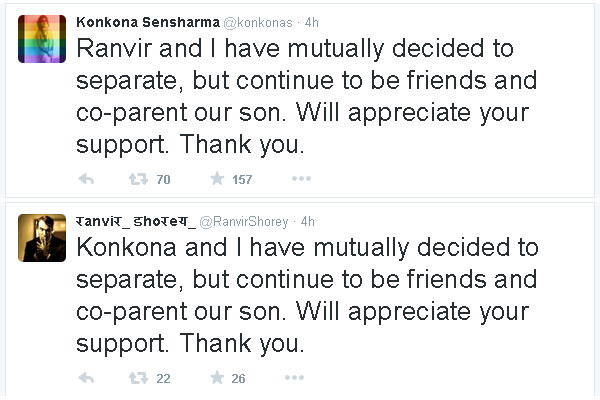Open more options on Ranvir's tweet
Screen dimensions: 600x400
(301, 378)
